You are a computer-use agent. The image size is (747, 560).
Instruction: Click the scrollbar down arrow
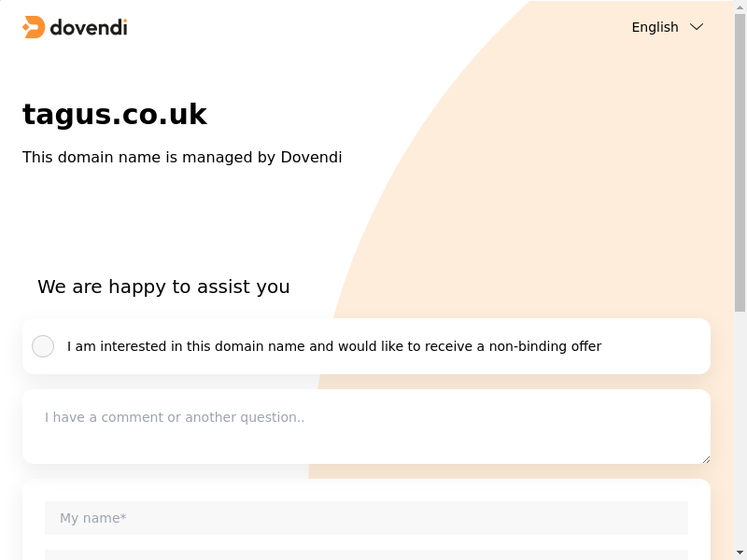[740, 553]
